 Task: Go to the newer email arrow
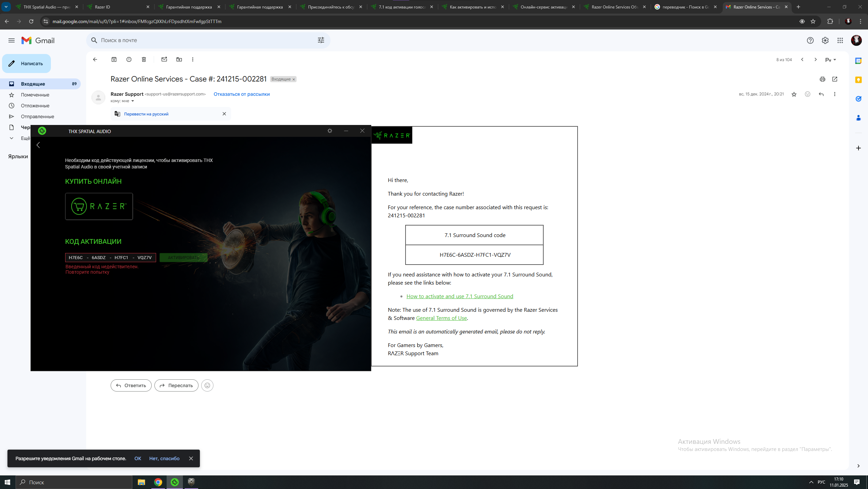(802, 59)
